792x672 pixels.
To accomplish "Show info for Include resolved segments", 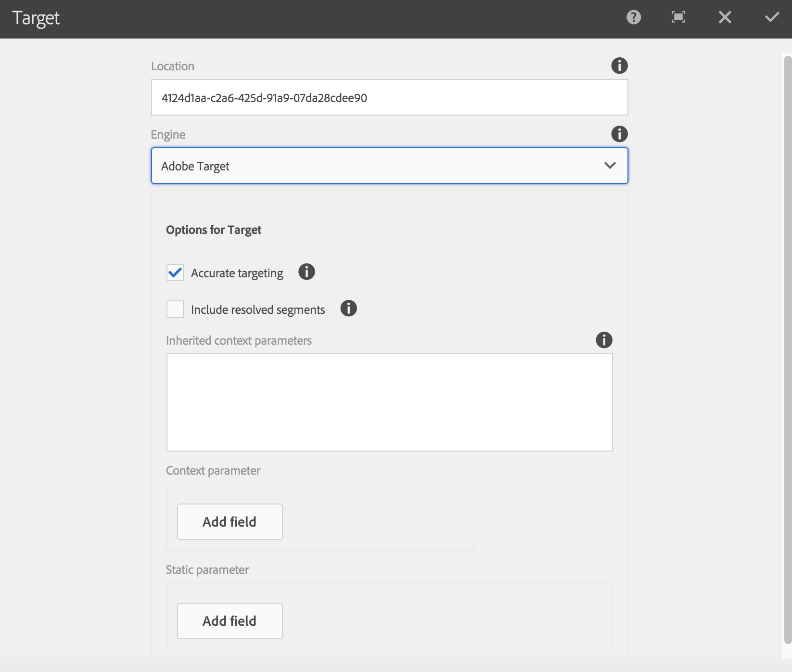I will (x=348, y=309).
